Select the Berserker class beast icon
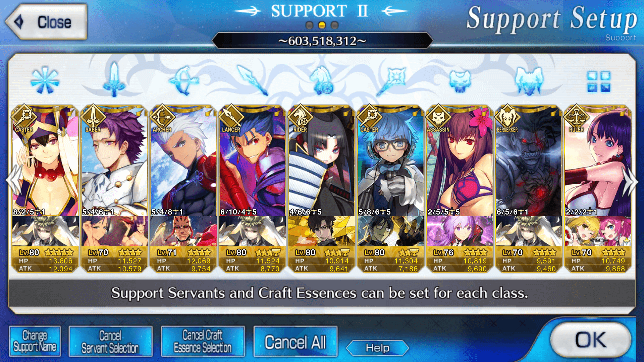Image resolution: width=644 pixels, height=362 pixels. click(529, 81)
